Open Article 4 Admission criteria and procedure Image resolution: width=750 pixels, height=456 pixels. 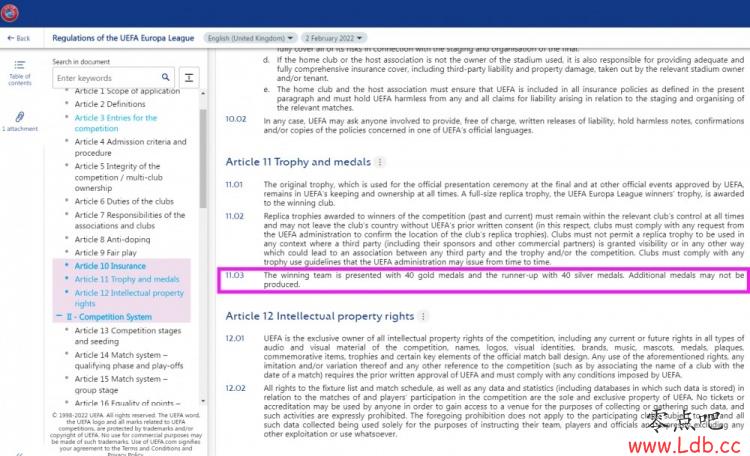(x=130, y=147)
